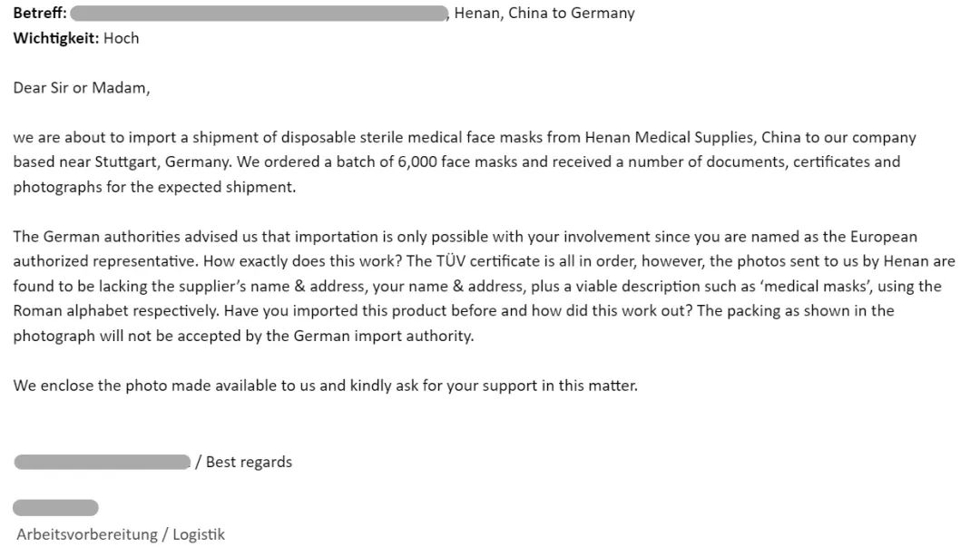Click 'German import authority' at paragraph end
Image resolution: width=980 pixels, height=557 pixels.
383,336
